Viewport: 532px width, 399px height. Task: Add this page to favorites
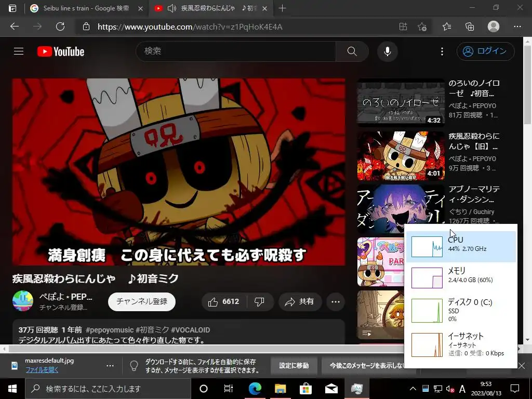[422, 26]
